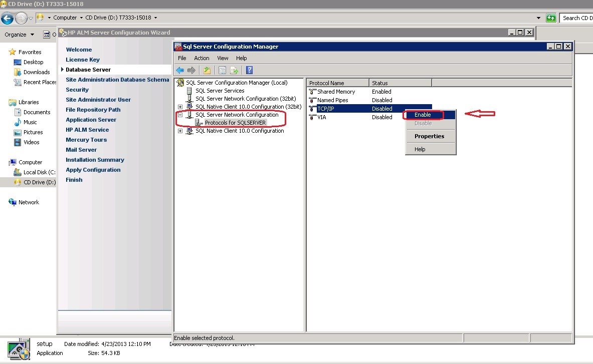The width and height of the screenshot is (593, 364).
Task: Open the Help menu in the menu bar
Action: click(241, 58)
